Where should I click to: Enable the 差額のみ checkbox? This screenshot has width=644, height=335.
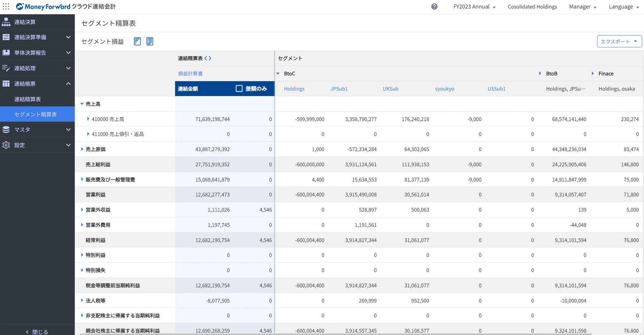pos(239,89)
